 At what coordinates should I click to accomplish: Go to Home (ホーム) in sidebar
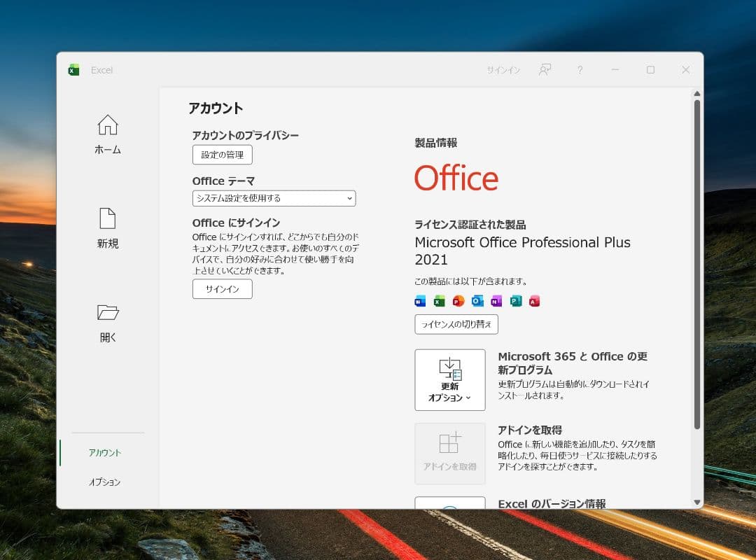(x=108, y=134)
